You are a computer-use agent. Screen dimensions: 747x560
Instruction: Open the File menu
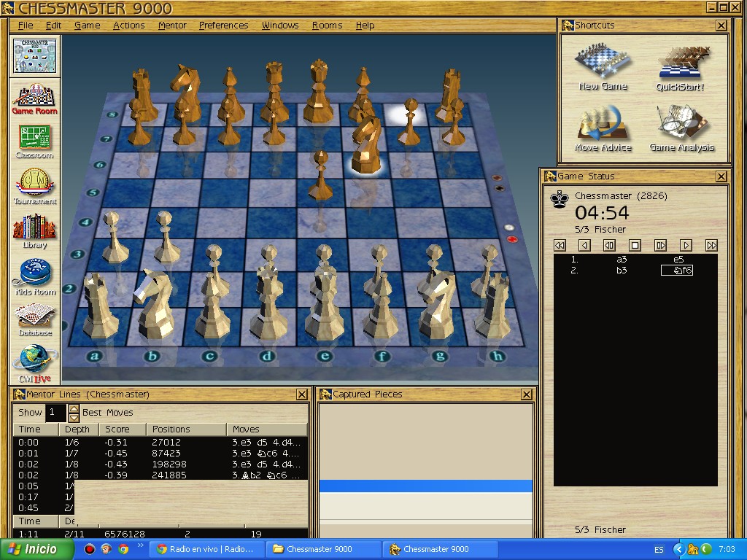26,26
